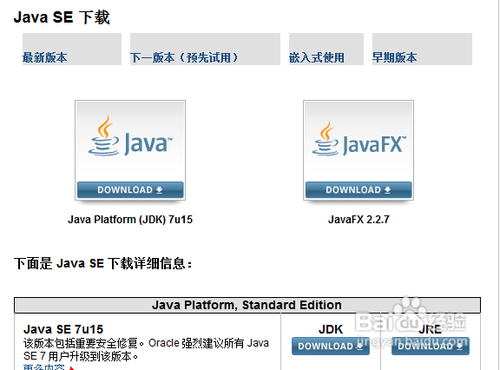This screenshot has height=370, width=500.
Task: Click the JDK DOWNLOAD button in the table
Action: [330, 346]
